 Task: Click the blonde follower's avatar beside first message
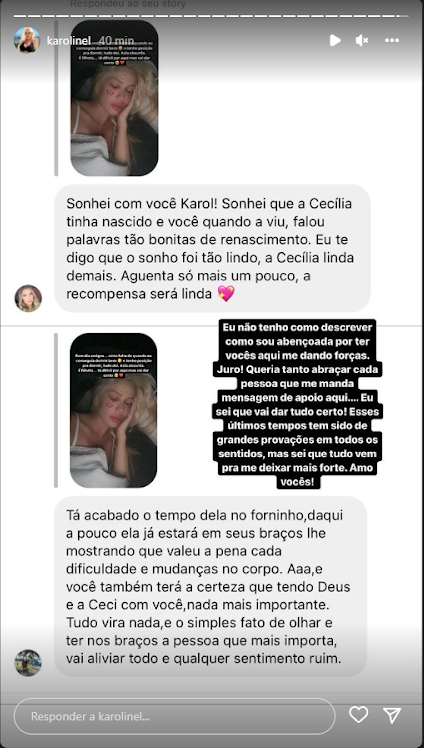tap(28, 298)
